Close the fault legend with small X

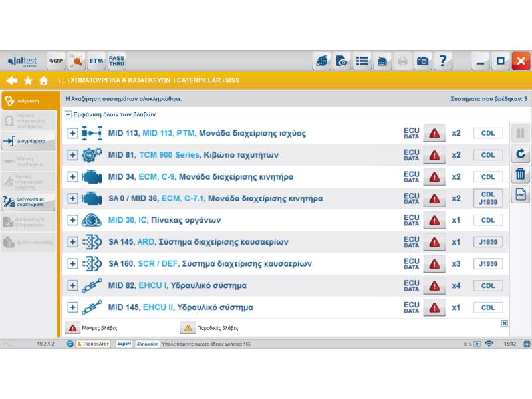click(505, 323)
